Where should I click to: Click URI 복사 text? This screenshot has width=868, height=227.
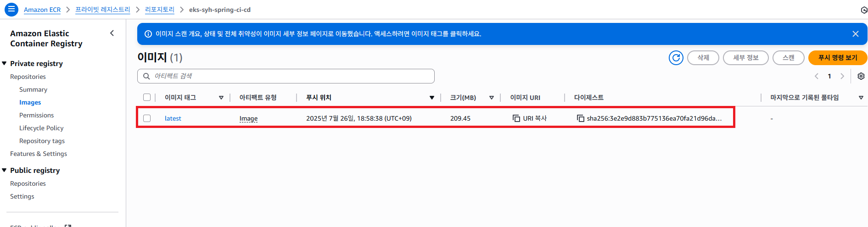pyautogui.click(x=535, y=118)
